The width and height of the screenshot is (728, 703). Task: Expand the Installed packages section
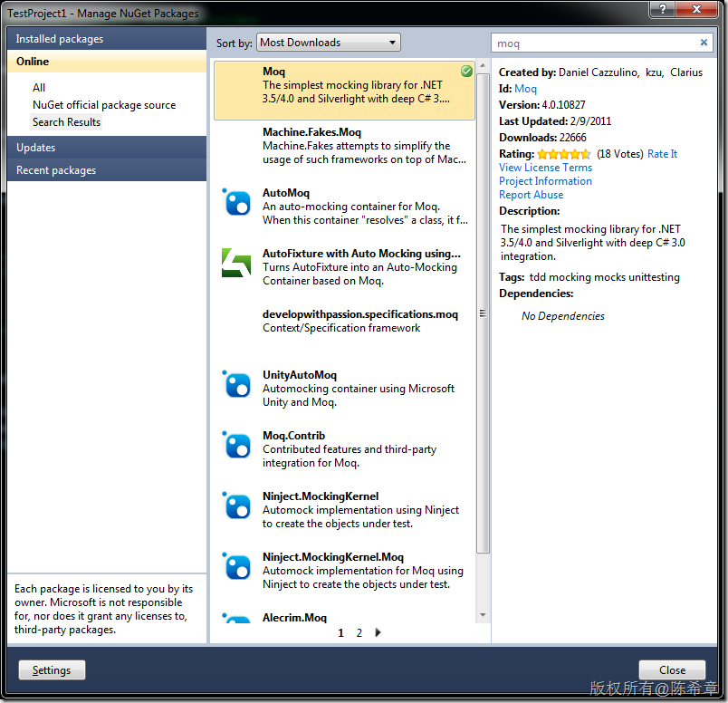click(107, 39)
